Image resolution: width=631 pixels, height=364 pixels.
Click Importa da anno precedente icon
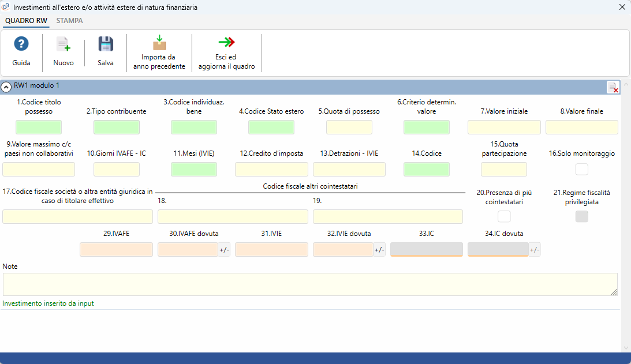(159, 42)
